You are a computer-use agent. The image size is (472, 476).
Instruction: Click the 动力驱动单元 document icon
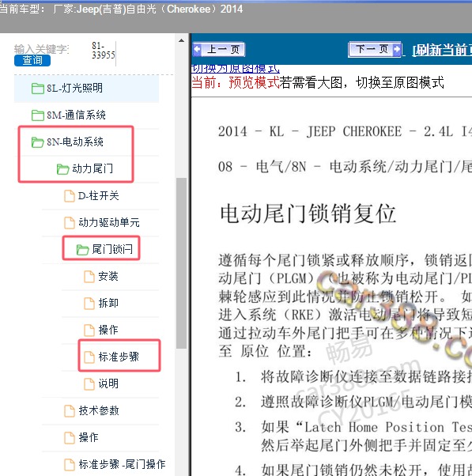pos(70,222)
